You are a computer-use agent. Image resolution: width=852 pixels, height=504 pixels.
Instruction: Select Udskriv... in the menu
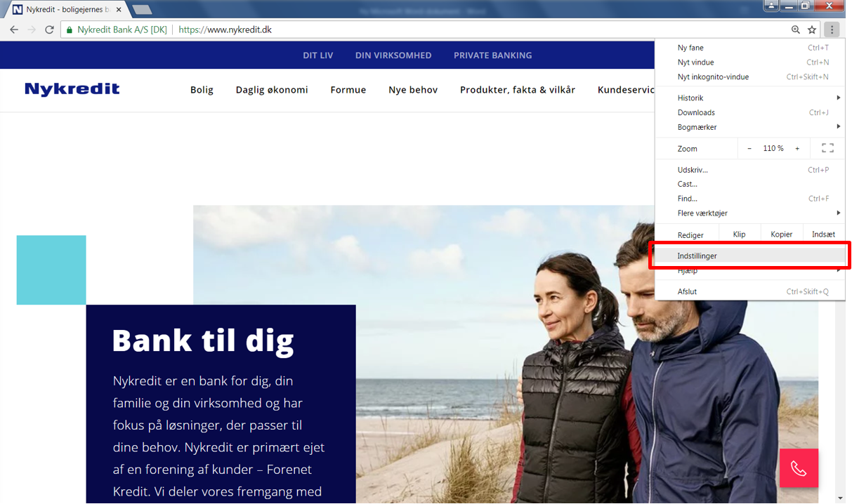click(750, 170)
